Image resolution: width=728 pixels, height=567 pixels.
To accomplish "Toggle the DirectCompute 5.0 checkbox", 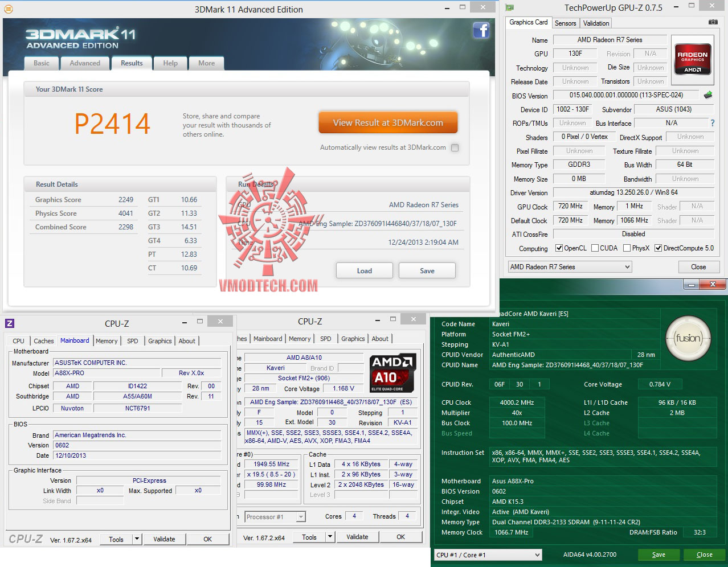I will click(658, 248).
